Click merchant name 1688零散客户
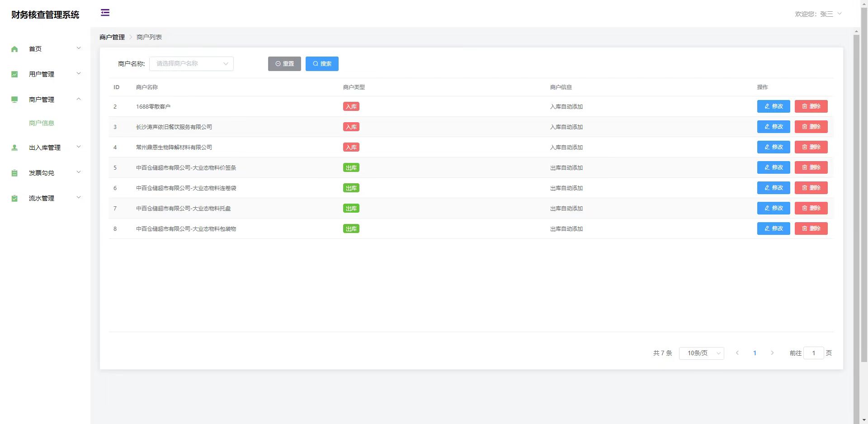Screen dimensions: 868x424 153,107
